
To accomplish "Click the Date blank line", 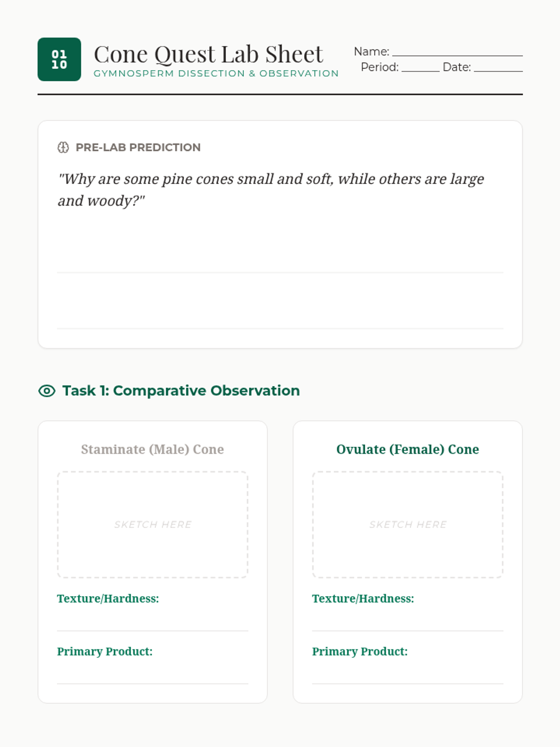I will coord(498,70).
